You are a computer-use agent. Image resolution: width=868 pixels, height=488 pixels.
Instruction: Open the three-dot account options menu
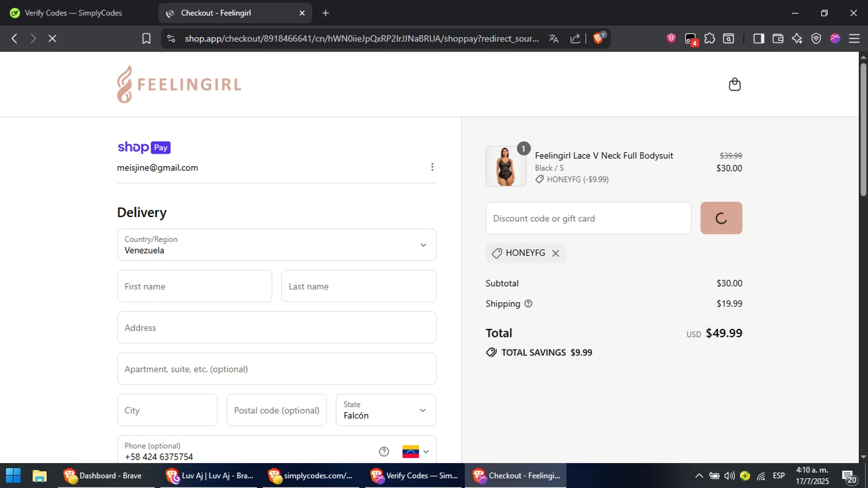(x=432, y=167)
